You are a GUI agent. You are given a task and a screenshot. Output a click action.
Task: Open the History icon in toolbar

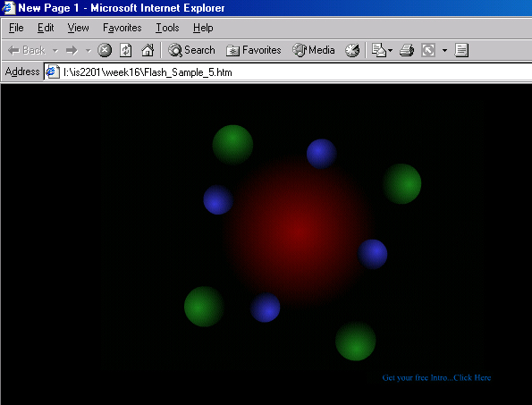pyautogui.click(x=352, y=50)
